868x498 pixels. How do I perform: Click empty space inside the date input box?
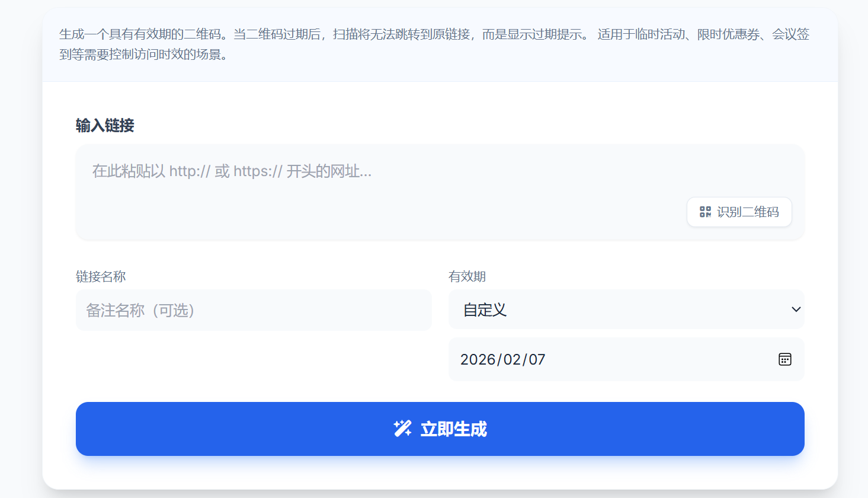point(652,360)
